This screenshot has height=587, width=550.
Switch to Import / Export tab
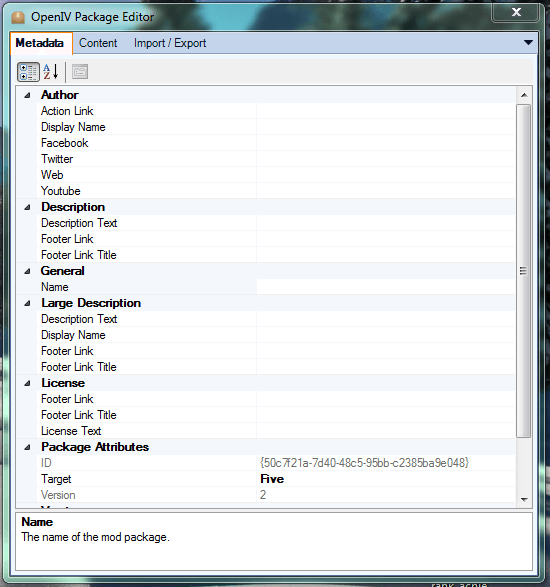(170, 43)
